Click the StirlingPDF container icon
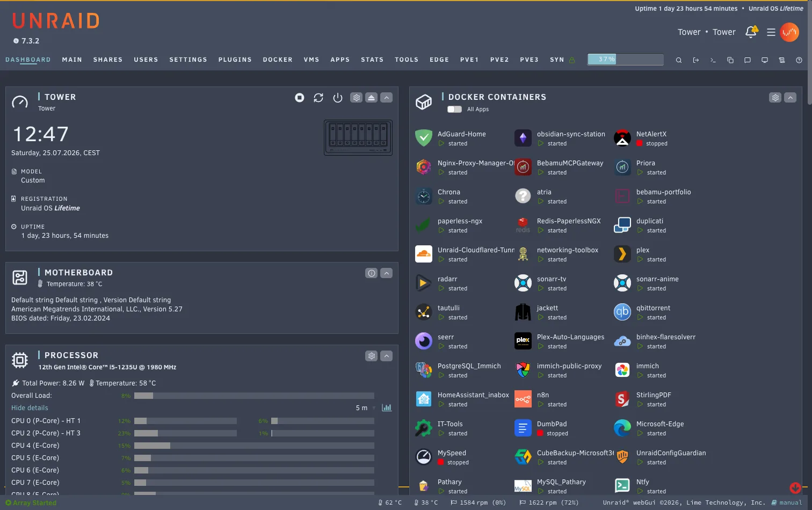Image resolution: width=812 pixels, height=510 pixels. point(622,399)
